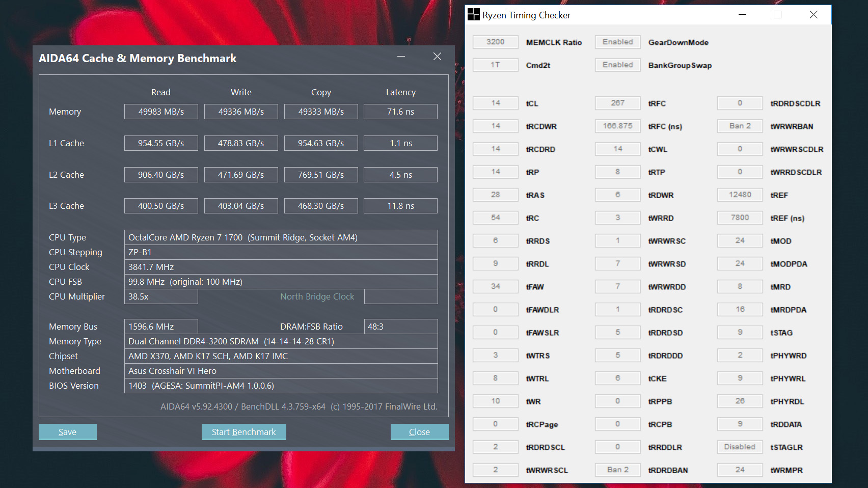
Task: Click the tRFC (ns) field showing 166.875
Action: pyautogui.click(x=618, y=126)
